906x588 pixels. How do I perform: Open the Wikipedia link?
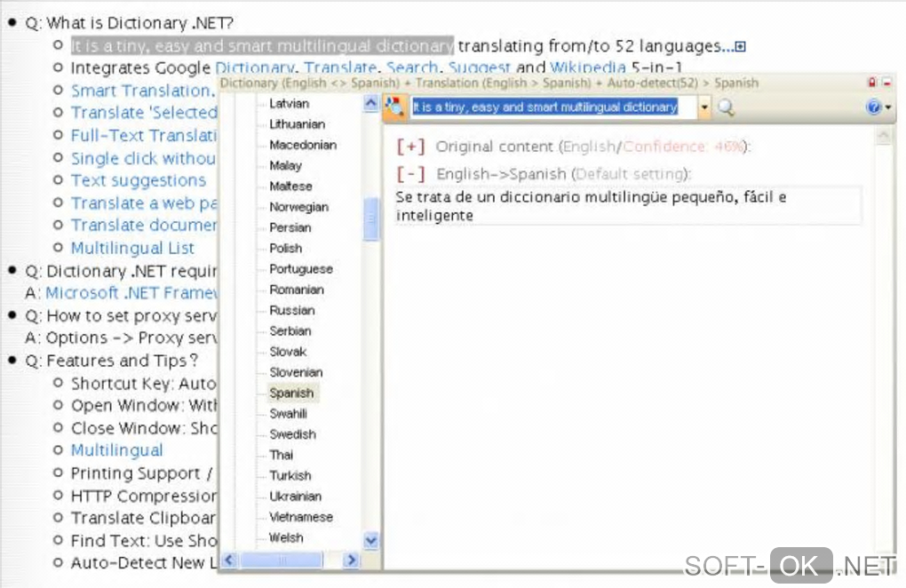click(588, 68)
